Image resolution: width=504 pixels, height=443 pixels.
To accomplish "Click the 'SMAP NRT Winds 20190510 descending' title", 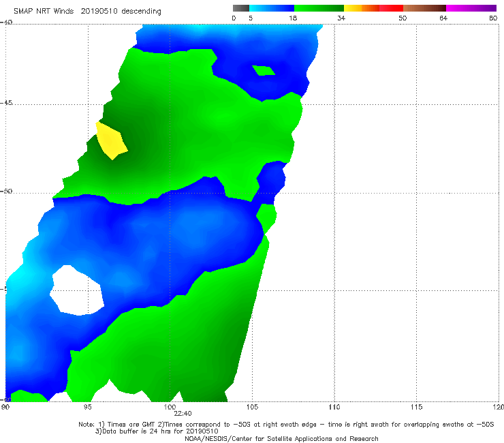I will point(87,12).
